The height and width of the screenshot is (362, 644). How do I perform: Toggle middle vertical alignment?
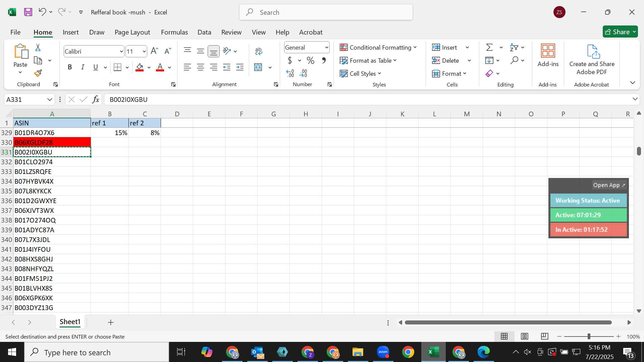point(201,51)
